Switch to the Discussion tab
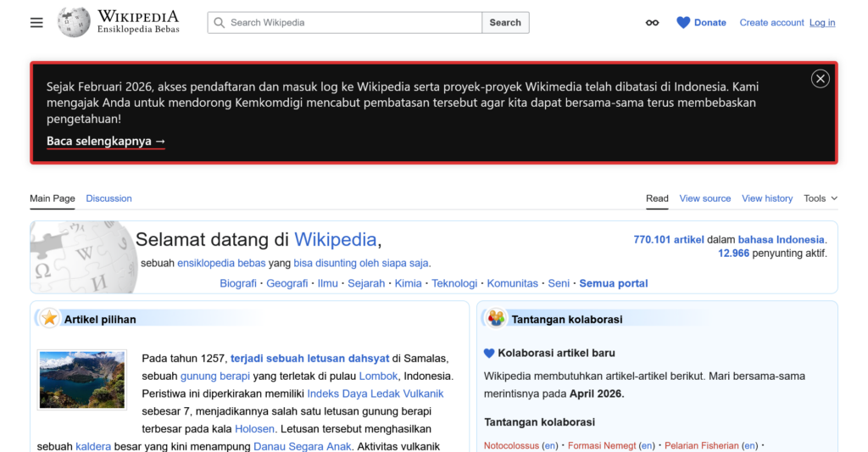This screenshot has height=452, width=868. pyautogui.click(x=108, y=198)
